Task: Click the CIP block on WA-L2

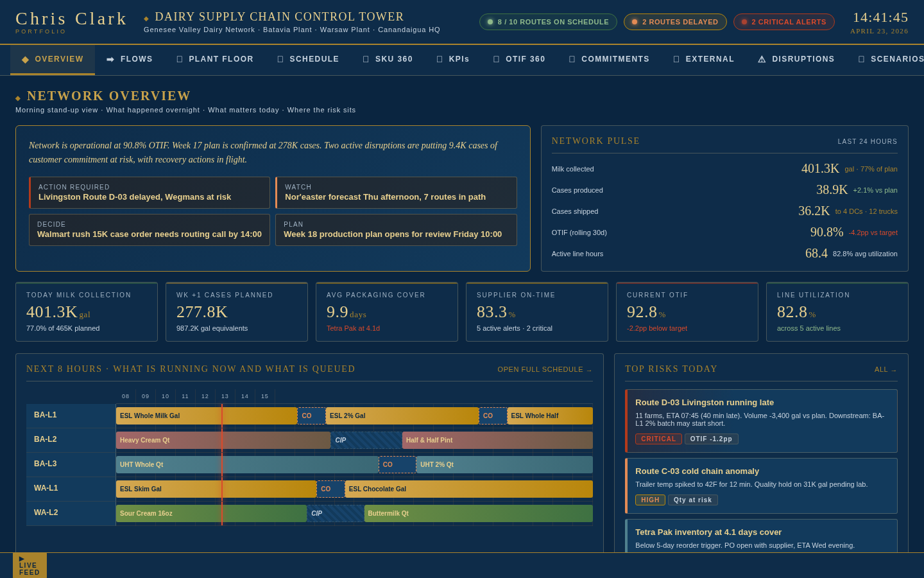Action: 336,513
